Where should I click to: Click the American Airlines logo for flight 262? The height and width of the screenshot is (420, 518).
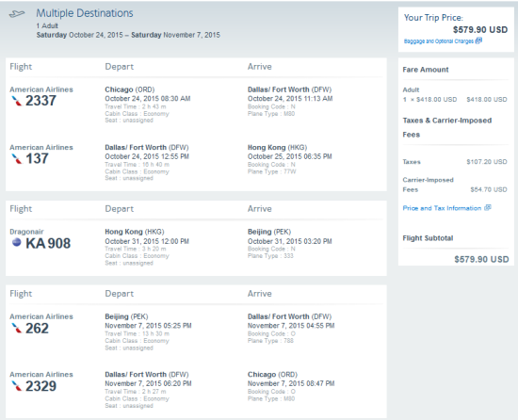[17, 329]
